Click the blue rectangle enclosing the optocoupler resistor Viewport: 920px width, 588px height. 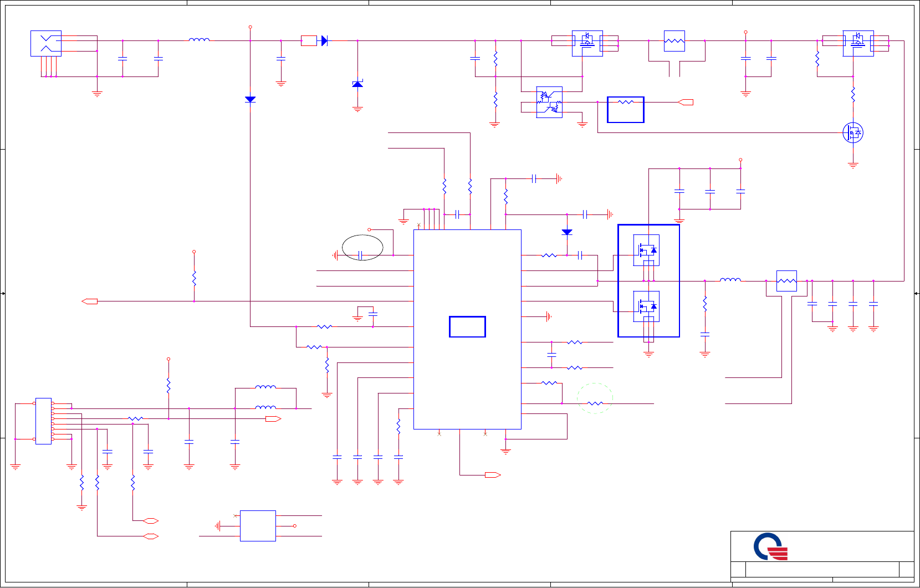[x=626, y=109]
